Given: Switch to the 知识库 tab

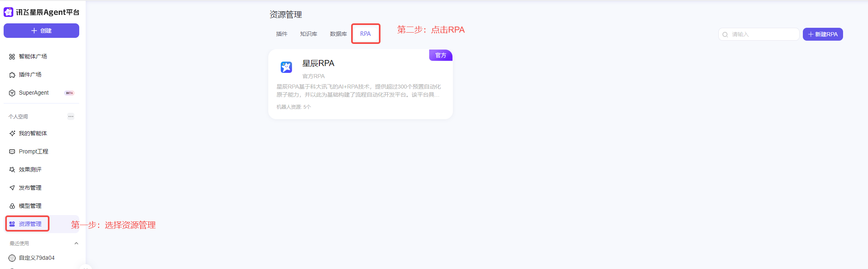Looking at the screenshot, I should (x=309, y=34).
